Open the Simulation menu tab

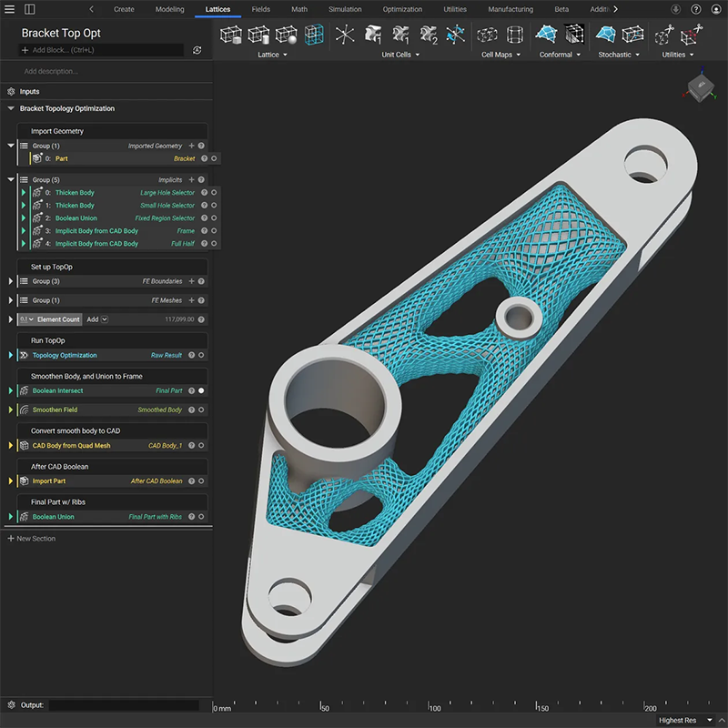(346, 9)
